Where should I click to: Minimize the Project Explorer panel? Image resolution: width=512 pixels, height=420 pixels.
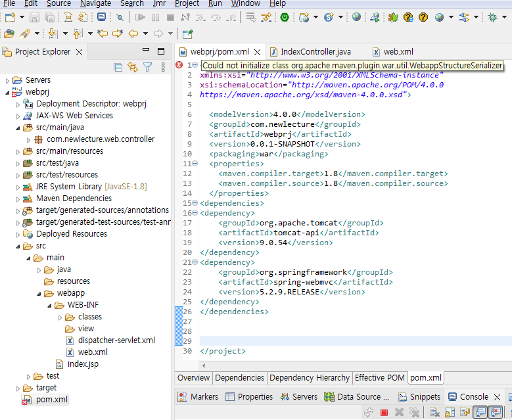146,50
